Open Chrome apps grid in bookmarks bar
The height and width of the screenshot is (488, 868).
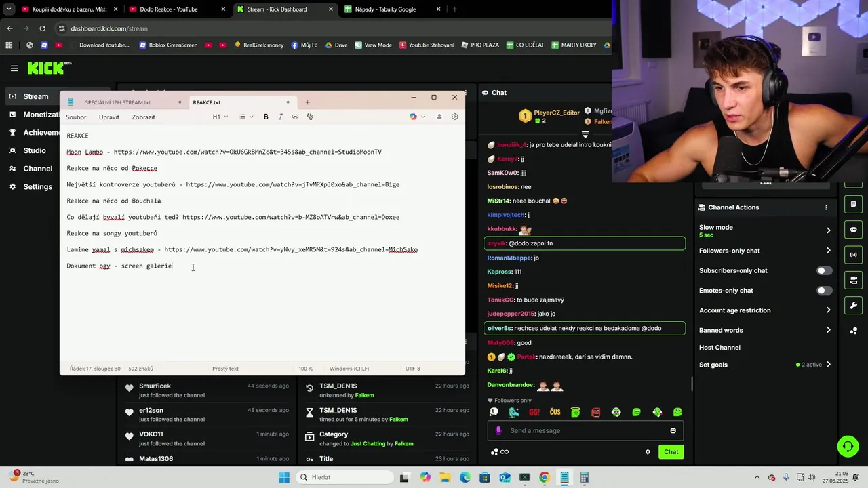(9, 45)
